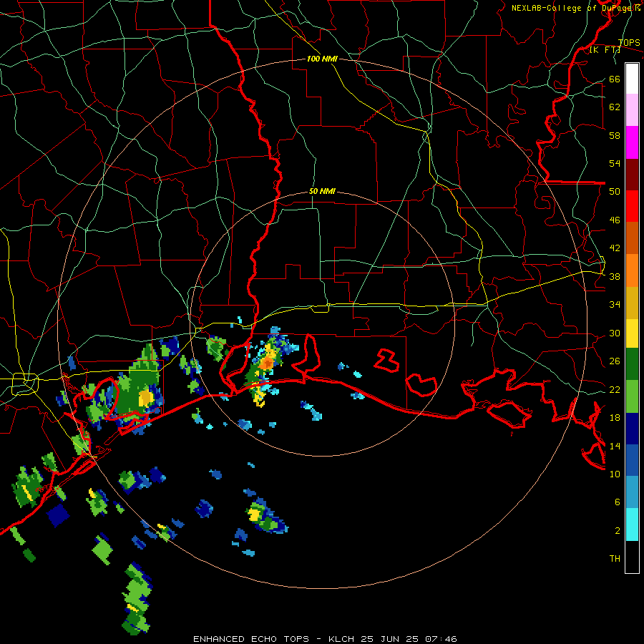Click the dark green legend color band
This screenshot has width=644, height=644.
(x=632, y=364)
